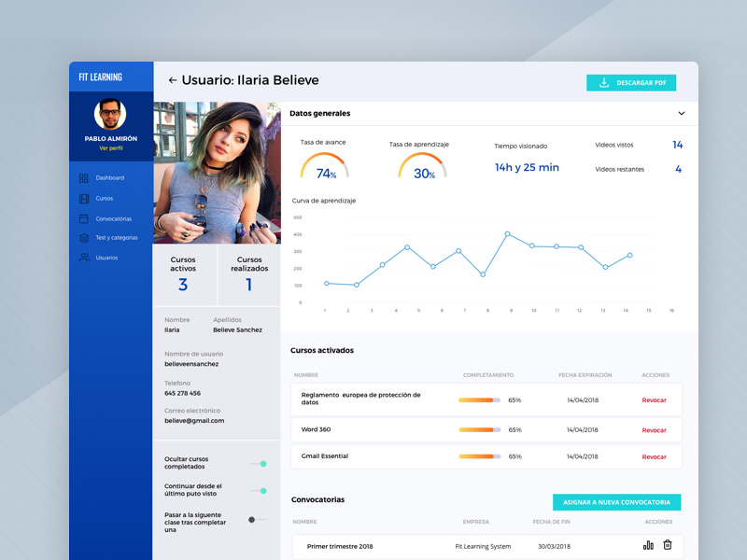Click the Usuarios people icon
The height and width of the screenshot is (560, 747).
(x=84, y=258)
